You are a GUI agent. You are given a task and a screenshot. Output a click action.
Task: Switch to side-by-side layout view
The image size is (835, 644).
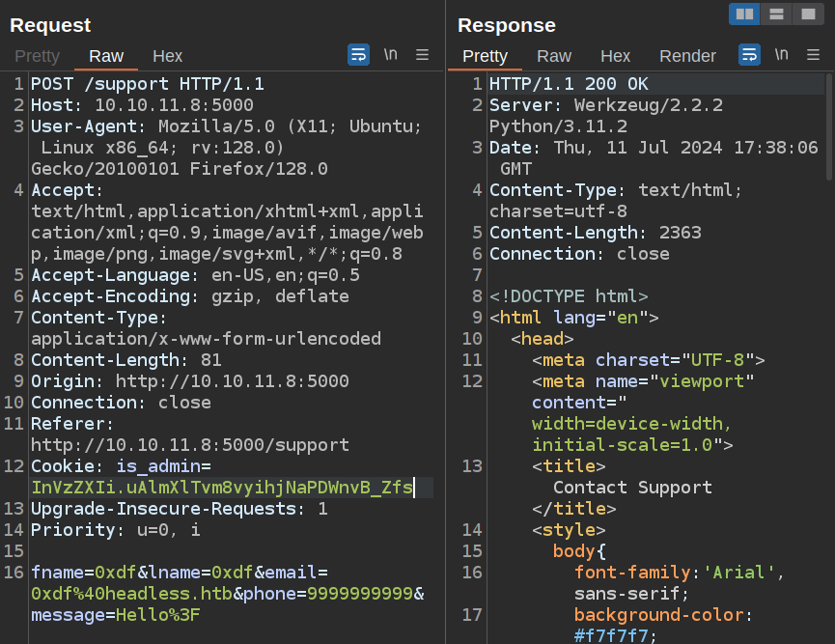744,14
